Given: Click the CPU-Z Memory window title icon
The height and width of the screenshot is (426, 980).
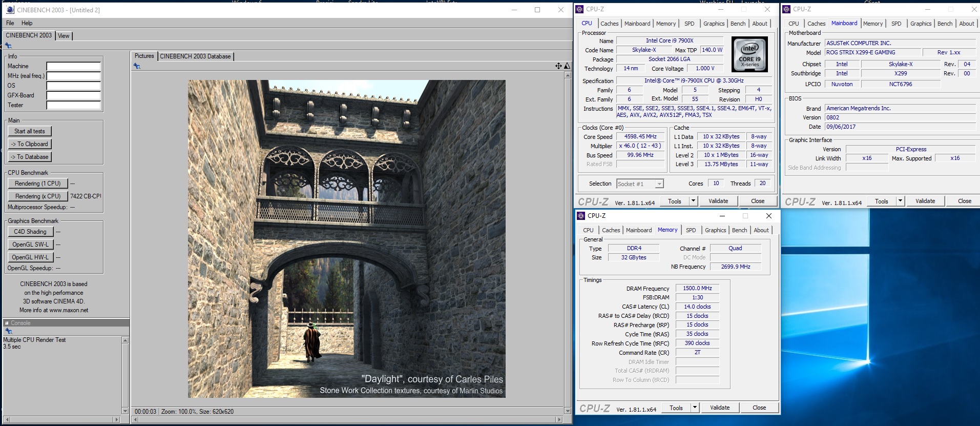Looking at the screenshot, I should pyautogui.click(x=581, y=216).
